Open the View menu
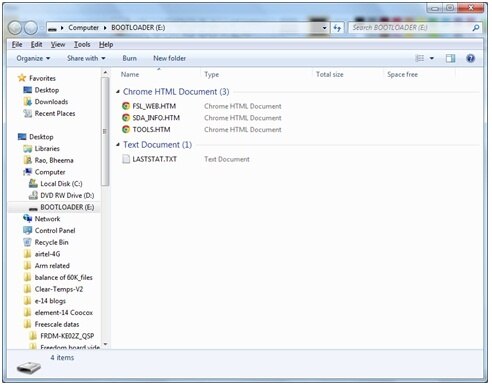The height and width of the screenshot is (385, 492). pos(58,44)
